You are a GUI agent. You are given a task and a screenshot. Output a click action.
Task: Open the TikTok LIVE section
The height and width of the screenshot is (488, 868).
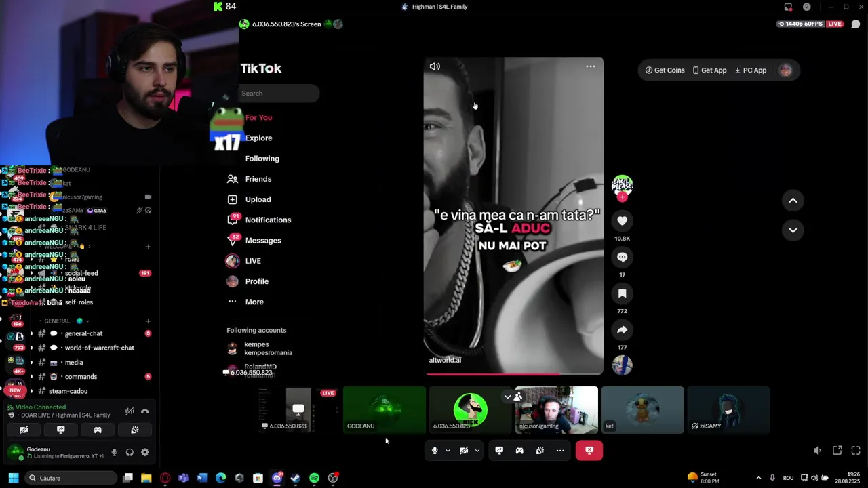(243, 261)
